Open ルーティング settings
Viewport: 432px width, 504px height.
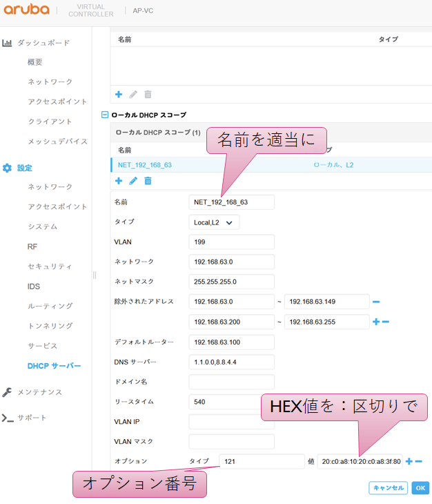click(x=50, y=306)
